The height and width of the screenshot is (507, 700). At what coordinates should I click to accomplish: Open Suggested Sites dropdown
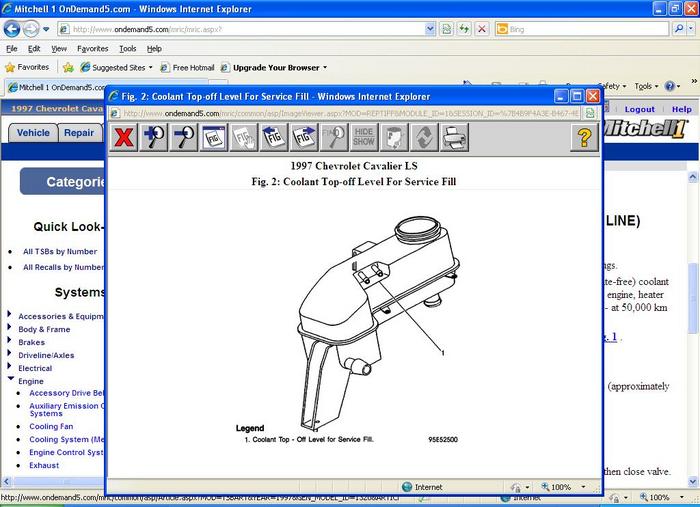pos(117,67)
